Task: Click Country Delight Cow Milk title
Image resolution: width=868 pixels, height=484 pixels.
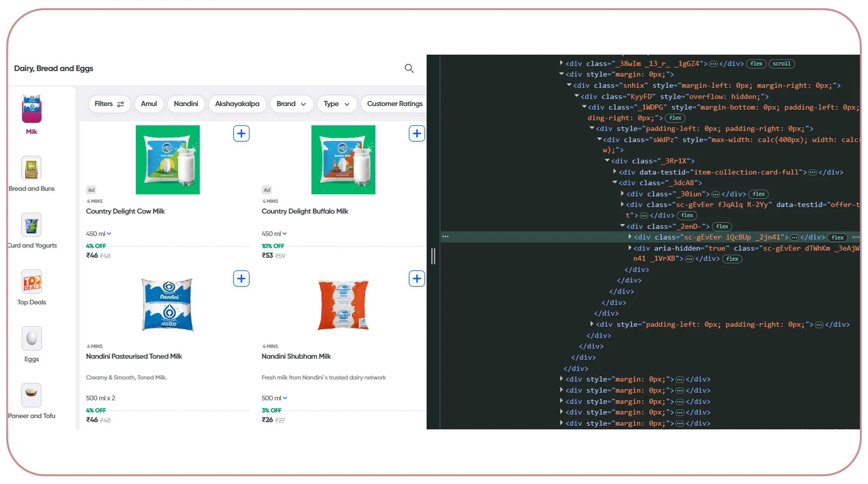Action: point(125,211)
